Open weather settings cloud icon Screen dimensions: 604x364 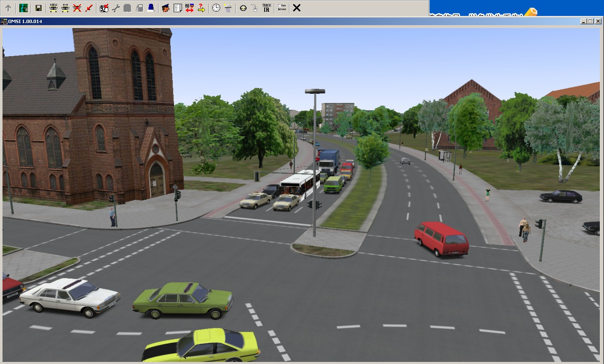click(x=228, y=8)
